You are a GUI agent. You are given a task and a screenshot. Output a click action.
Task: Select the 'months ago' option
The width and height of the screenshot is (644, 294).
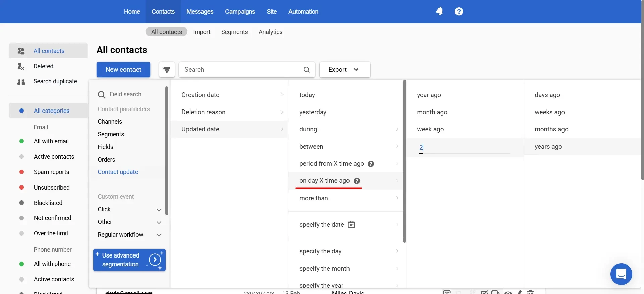[551, 129]
